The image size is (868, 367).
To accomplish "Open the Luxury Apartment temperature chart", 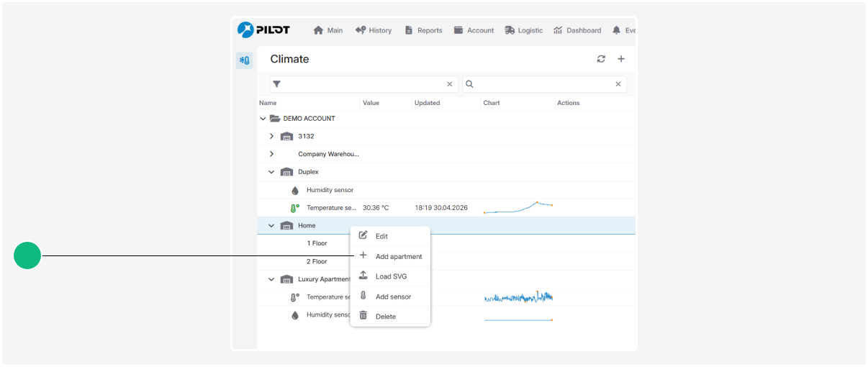I will pyautogui.click(x=518, y=296).
